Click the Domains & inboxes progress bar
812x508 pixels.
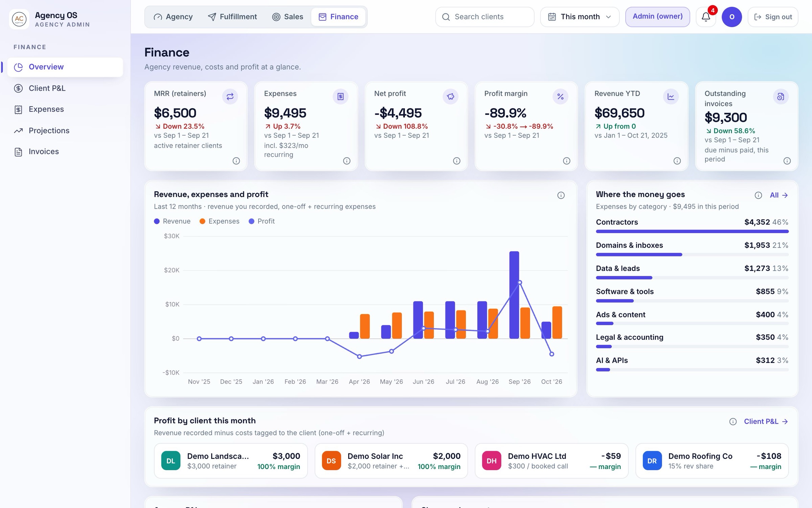click(692, 255)
